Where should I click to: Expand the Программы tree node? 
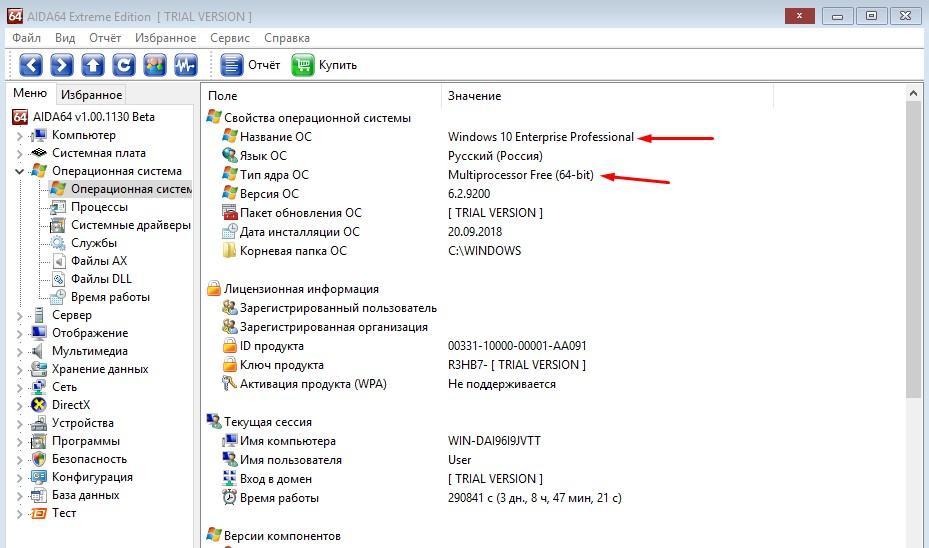19,441
